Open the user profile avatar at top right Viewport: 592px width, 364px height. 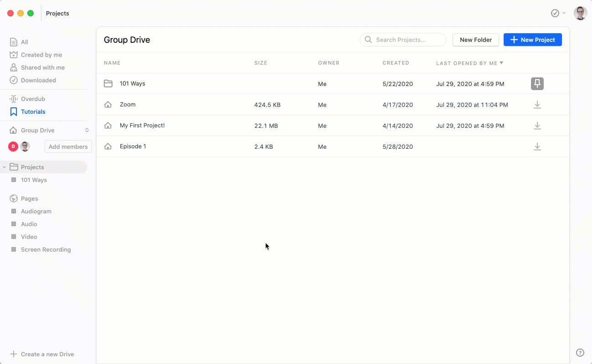point(580,13)
